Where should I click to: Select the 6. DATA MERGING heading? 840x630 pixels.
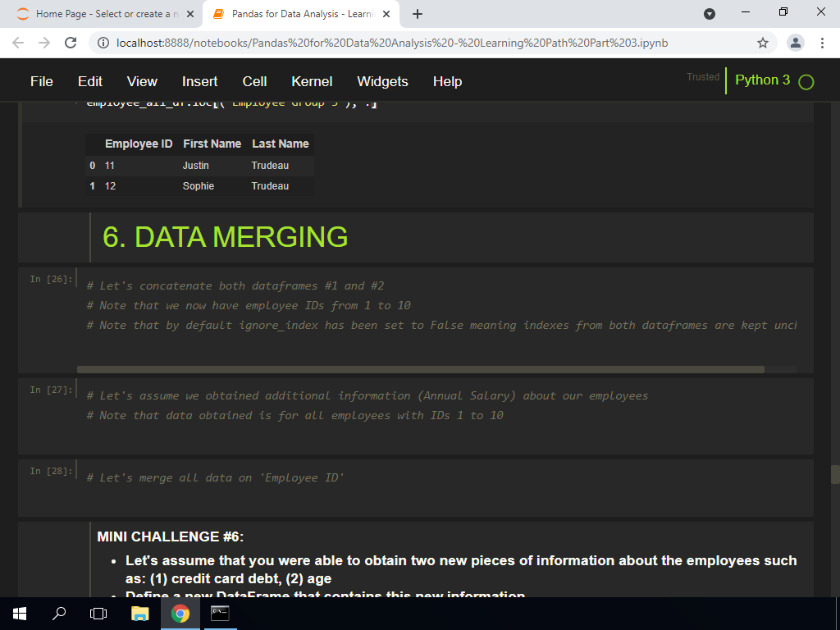tap(225, 237)
